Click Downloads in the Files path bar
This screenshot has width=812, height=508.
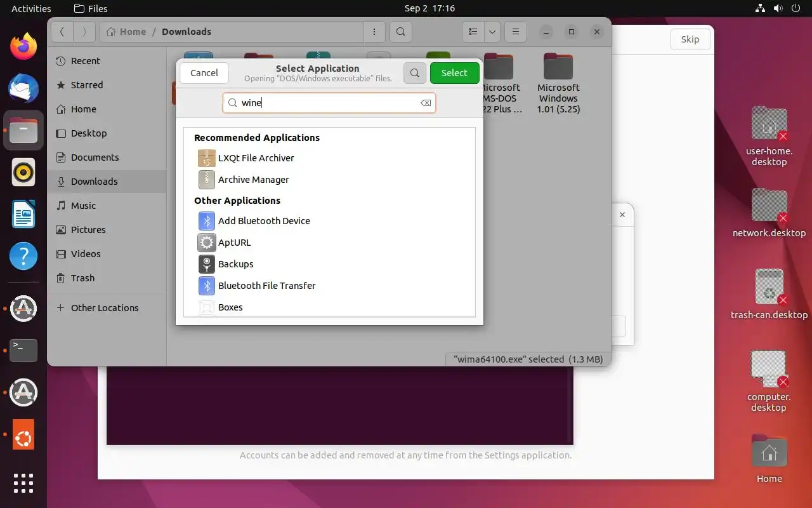coord(187,32)
